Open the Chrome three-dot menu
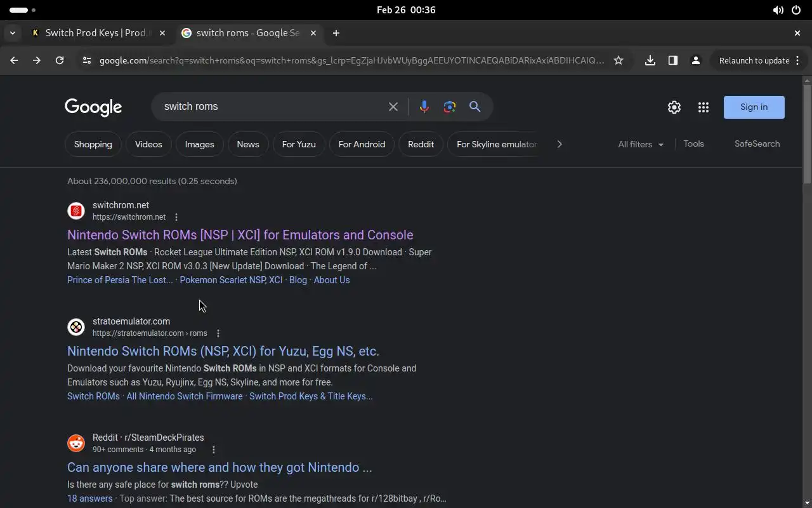 tap(798, 60)
